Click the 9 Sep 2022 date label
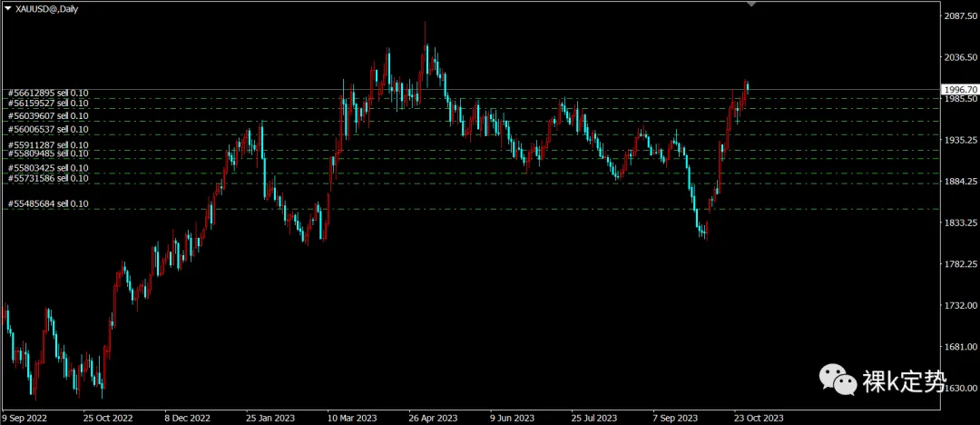 click(24, 418)
